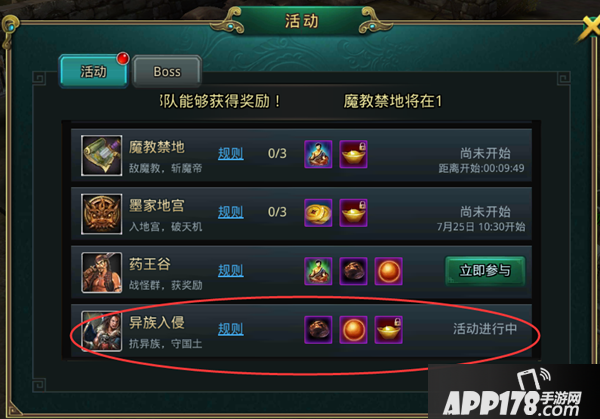View 规则 for 异族入侵
Image resolution: width=600 pixels, height=419 pixels.
(x=231, y=329)
